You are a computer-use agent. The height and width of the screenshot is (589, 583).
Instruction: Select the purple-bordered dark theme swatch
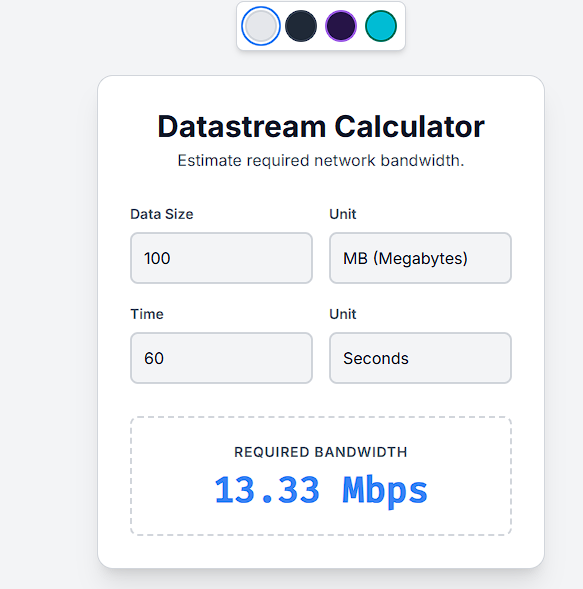341,26
